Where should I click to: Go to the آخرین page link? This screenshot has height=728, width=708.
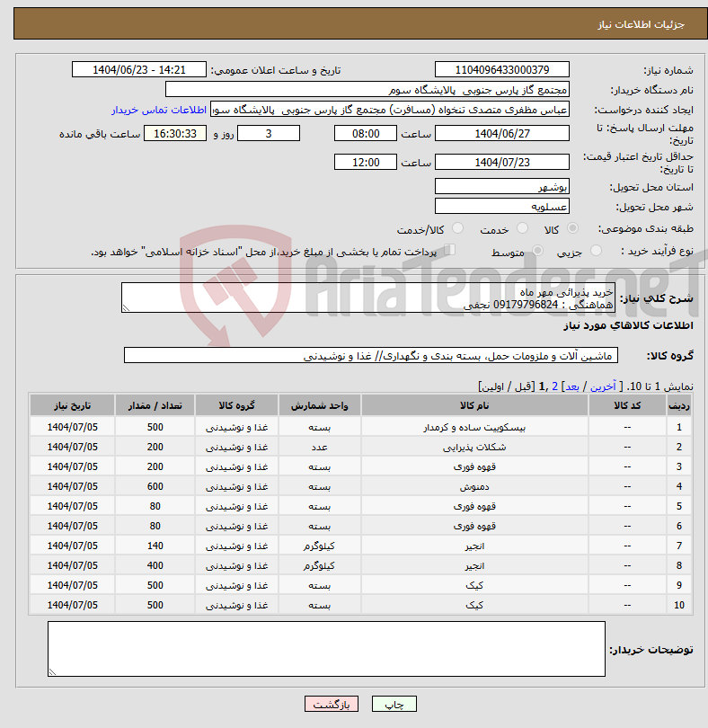coord(603,386)
